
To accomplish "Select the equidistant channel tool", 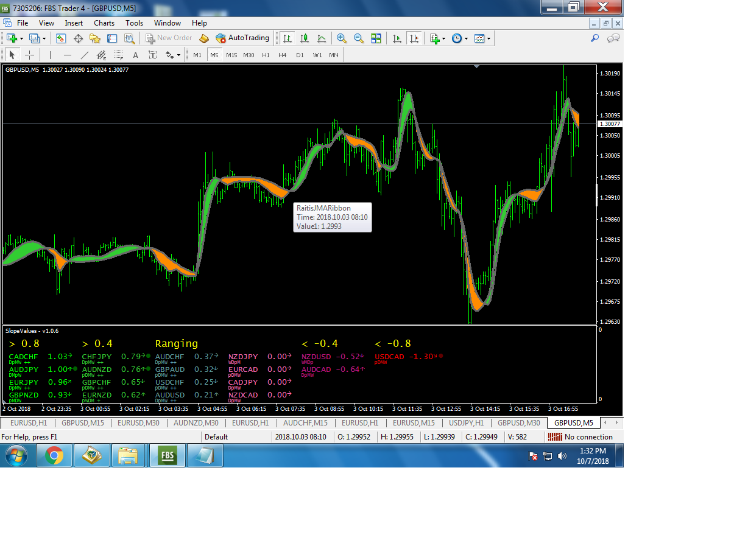I will point(102,55).
